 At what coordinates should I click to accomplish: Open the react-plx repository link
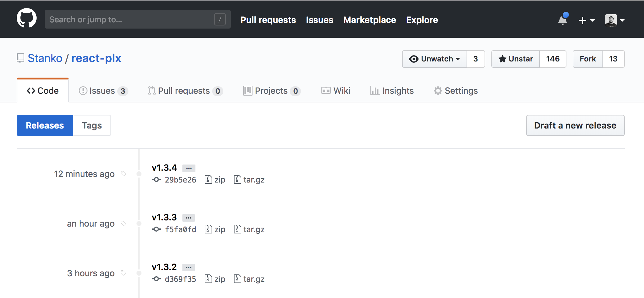[x=96, y=58]
